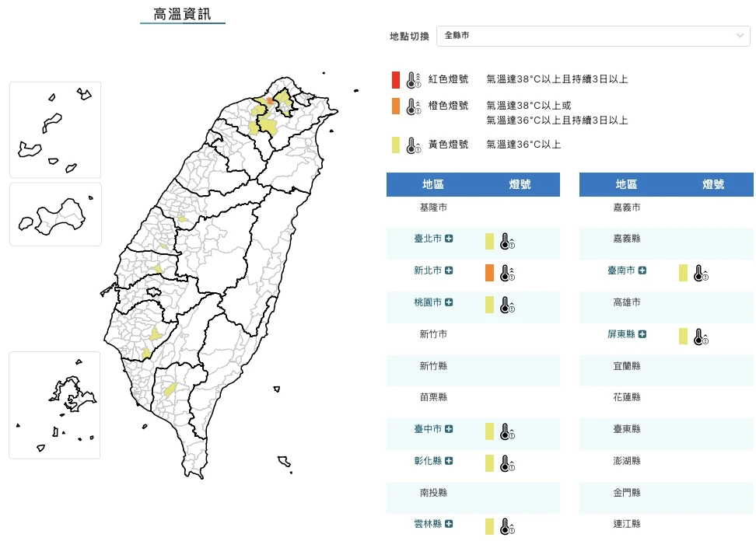This screenshot has width=756, height=541.
Task: Select the 高溫資訊 heading tab
Action: click(182, 14)
